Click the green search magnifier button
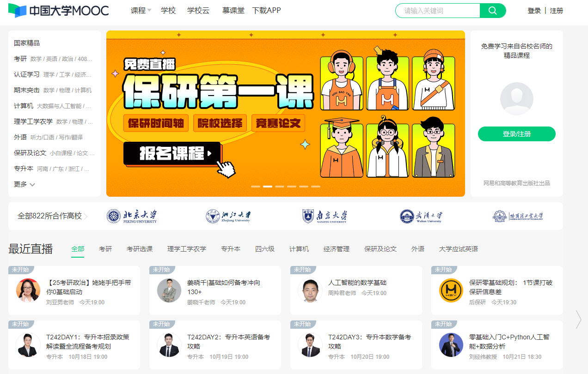Screen dimensions: 588x374 pyautogui.click(x=493, y=11)
